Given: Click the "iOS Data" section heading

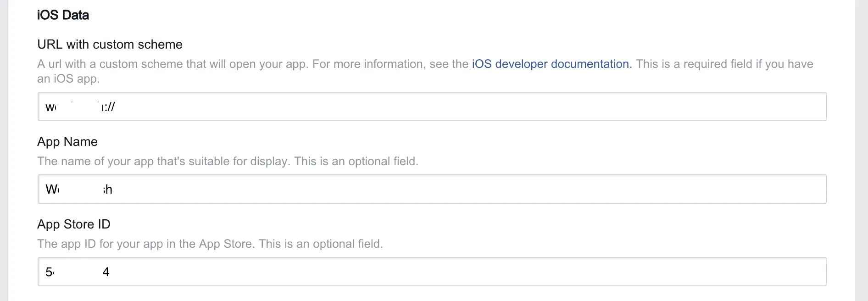Looking at the screenshot, I should [x=63, y=15].
